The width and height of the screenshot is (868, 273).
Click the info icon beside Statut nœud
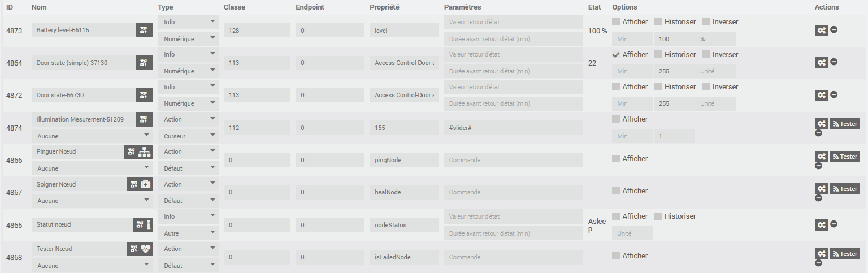click(x=149, y=225)
